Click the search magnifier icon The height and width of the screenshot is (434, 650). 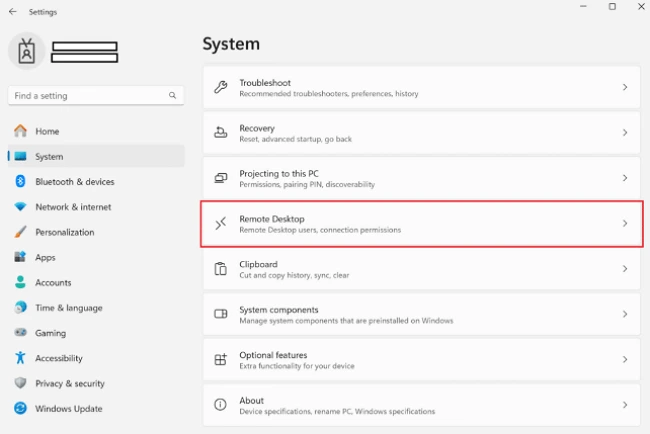pos(173,96)
